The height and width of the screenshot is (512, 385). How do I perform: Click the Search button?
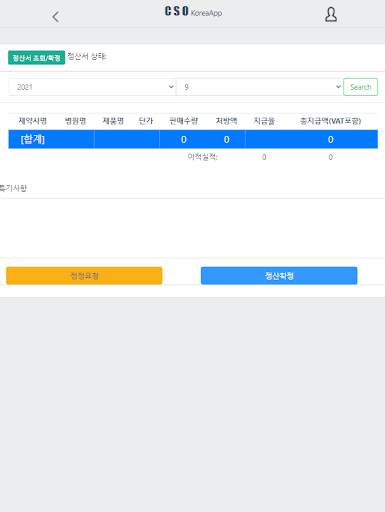360,87
